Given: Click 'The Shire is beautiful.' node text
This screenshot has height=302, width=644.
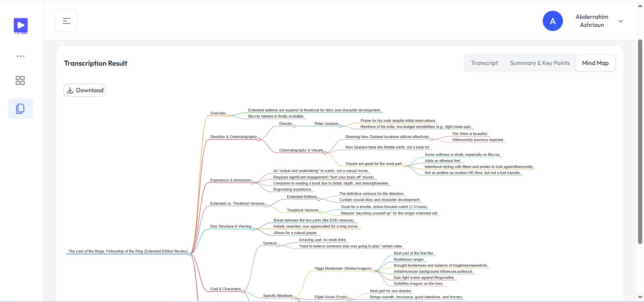Looking at the screenshot, I should [470, 134].
